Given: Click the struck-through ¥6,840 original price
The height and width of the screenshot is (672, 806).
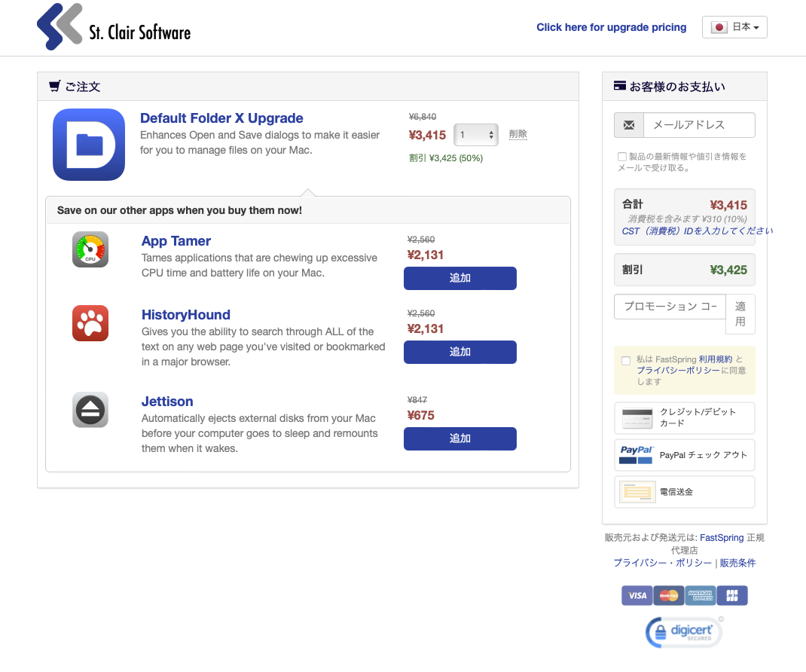Looking at the screenshot, I should click(423, 117).
